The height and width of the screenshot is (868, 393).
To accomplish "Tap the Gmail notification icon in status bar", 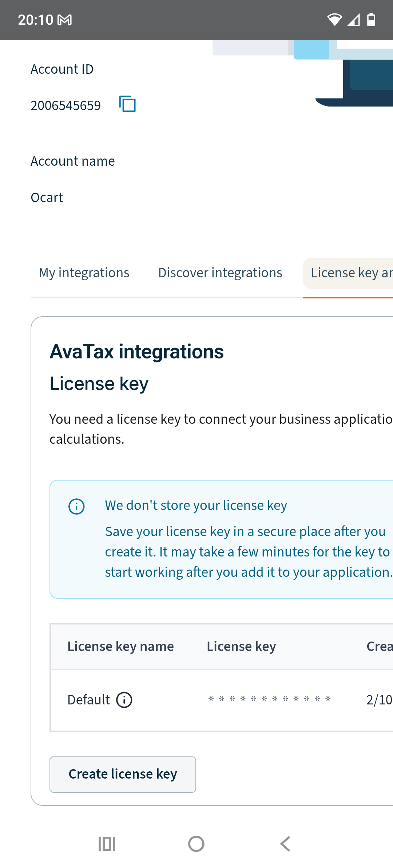I will pos(65,20).
